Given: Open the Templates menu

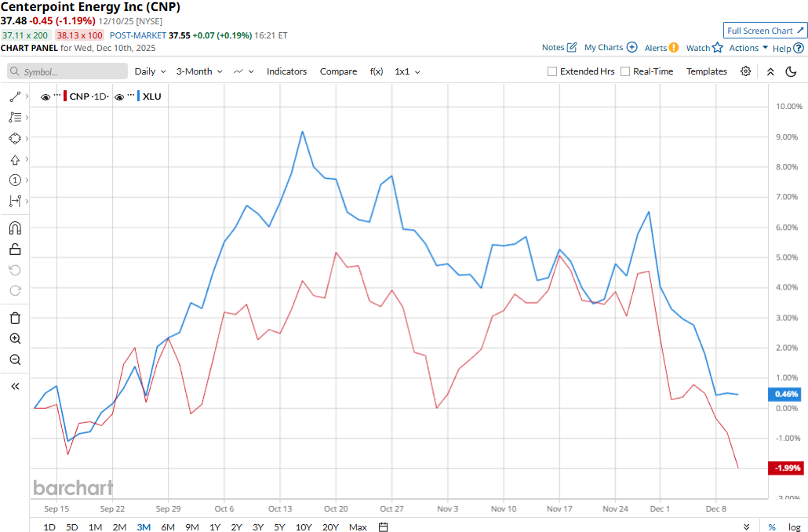Looking at the screenshot, I should coord(707,71).
